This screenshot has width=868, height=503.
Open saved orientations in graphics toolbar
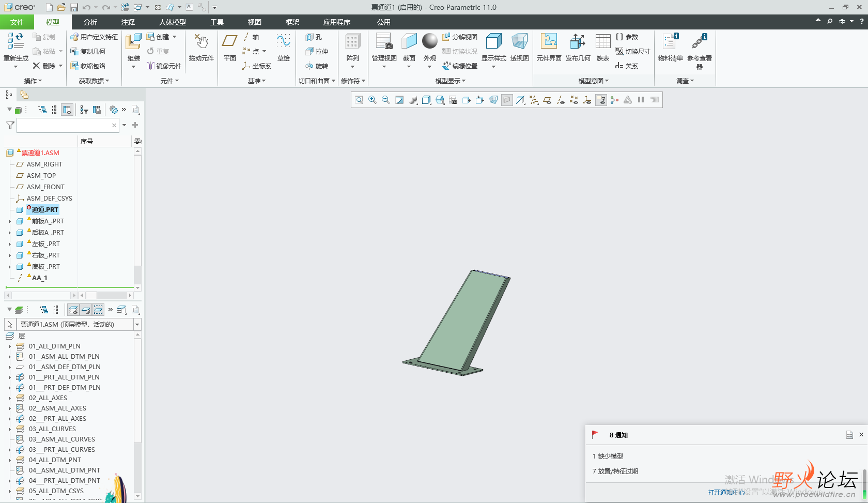pos(440,100)
